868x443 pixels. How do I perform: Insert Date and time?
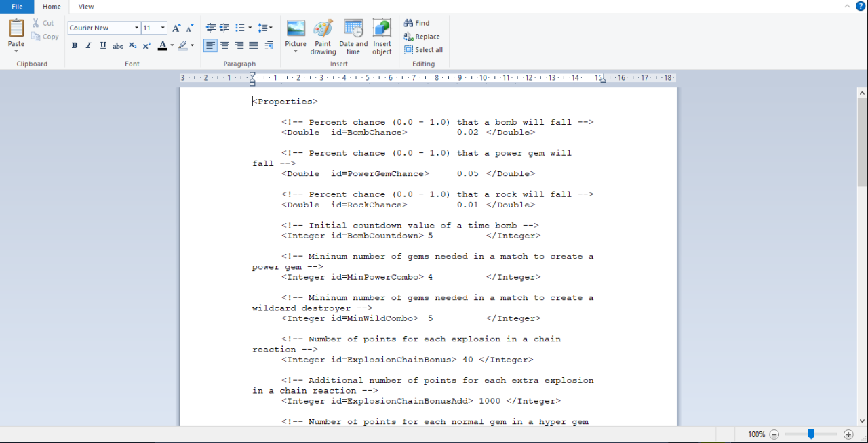click(x=353, y=28)
